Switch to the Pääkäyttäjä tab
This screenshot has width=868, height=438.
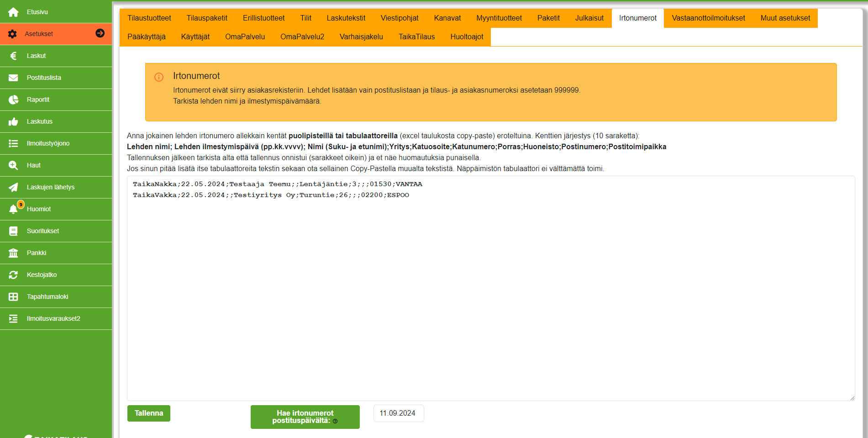147,37
